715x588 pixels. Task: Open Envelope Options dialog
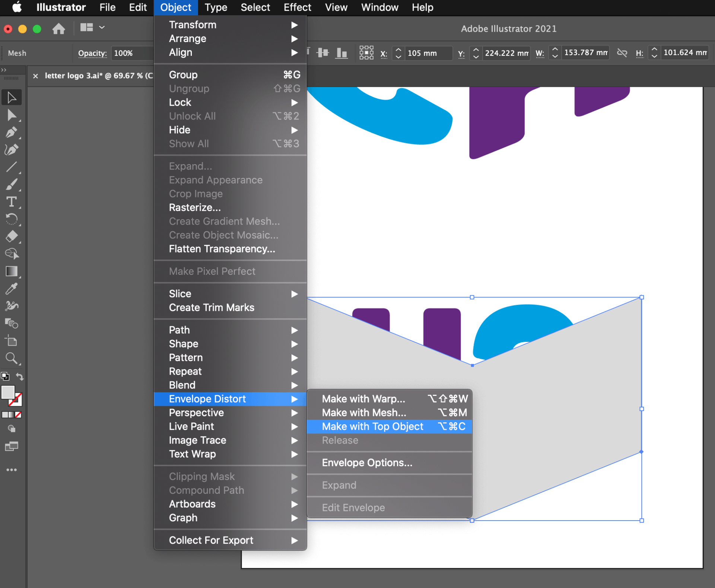389,463
